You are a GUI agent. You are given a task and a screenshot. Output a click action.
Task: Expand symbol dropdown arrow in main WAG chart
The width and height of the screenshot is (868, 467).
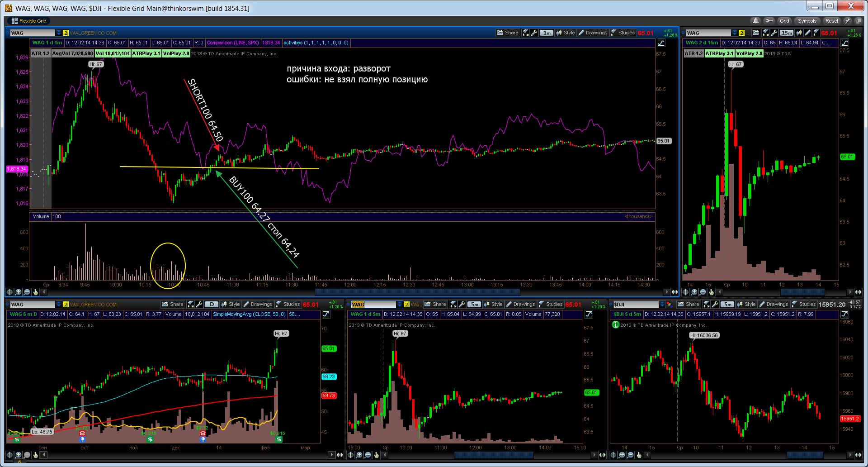(59, 33)
